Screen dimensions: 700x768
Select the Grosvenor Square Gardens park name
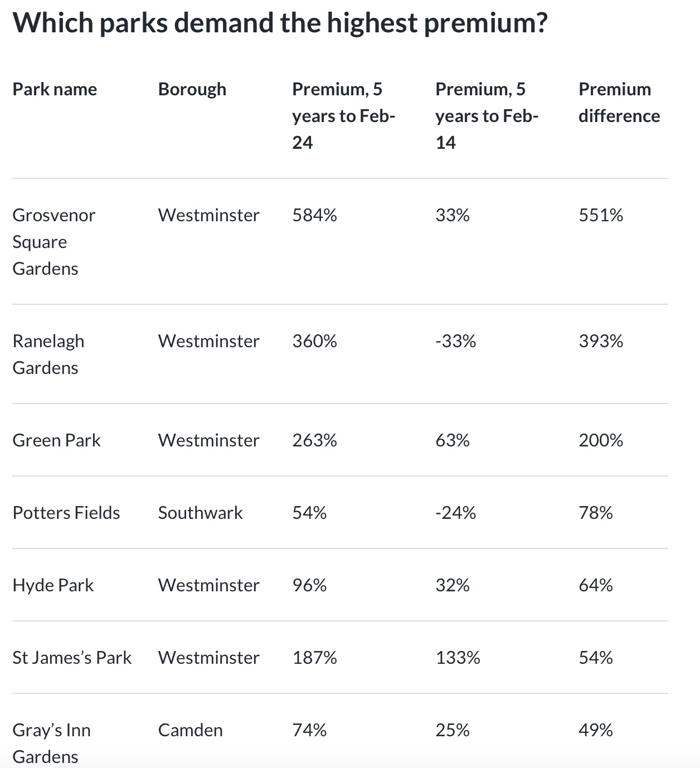tap(54, 242)
